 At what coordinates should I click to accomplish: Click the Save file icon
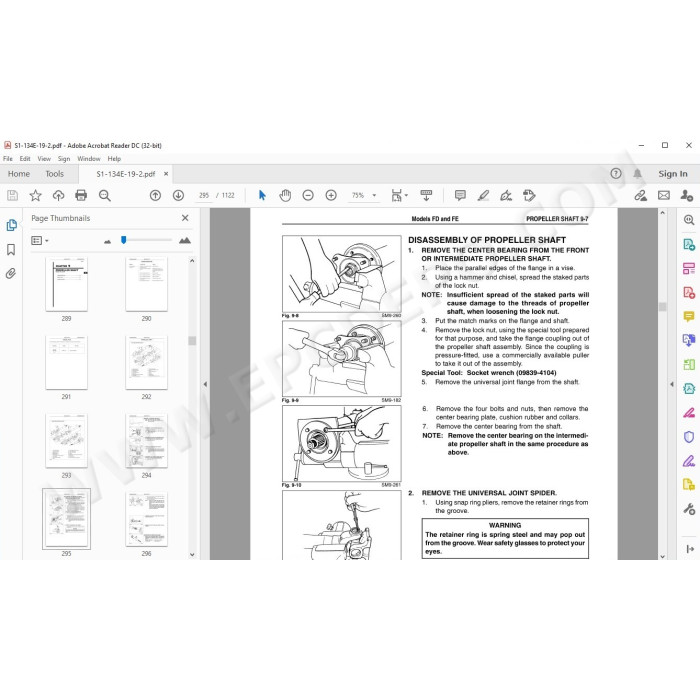click(x=12, y=196)
